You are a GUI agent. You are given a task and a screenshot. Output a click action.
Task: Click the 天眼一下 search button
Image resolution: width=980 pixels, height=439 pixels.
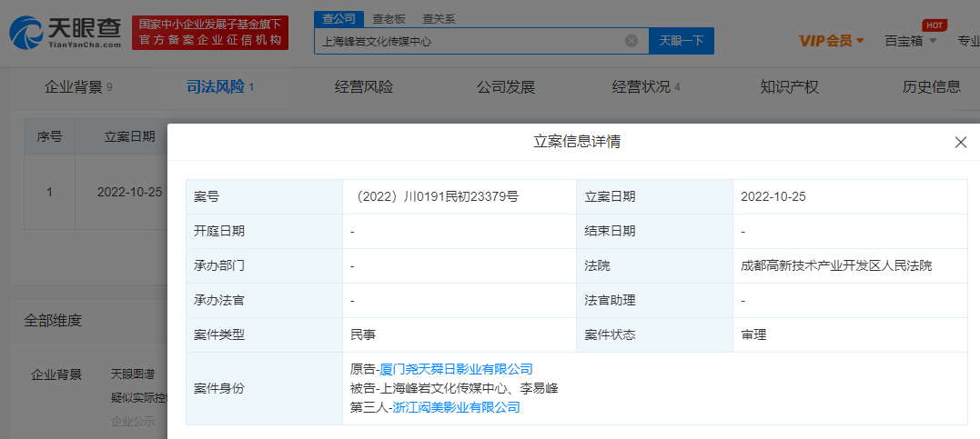[x=682, y=41]
